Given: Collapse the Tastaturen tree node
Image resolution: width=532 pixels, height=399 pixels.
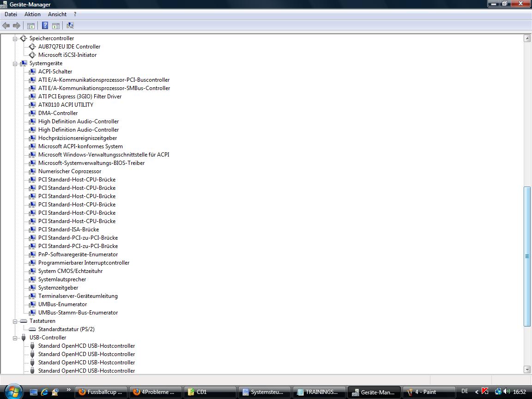Looking at the screenshot, I should [x=15, y=321].
